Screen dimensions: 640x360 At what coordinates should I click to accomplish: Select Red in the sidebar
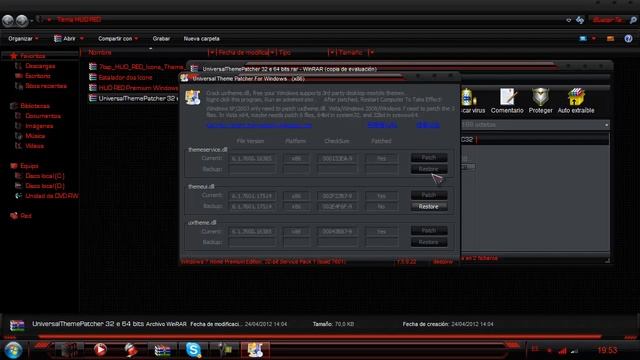click(x=26, y=216)
